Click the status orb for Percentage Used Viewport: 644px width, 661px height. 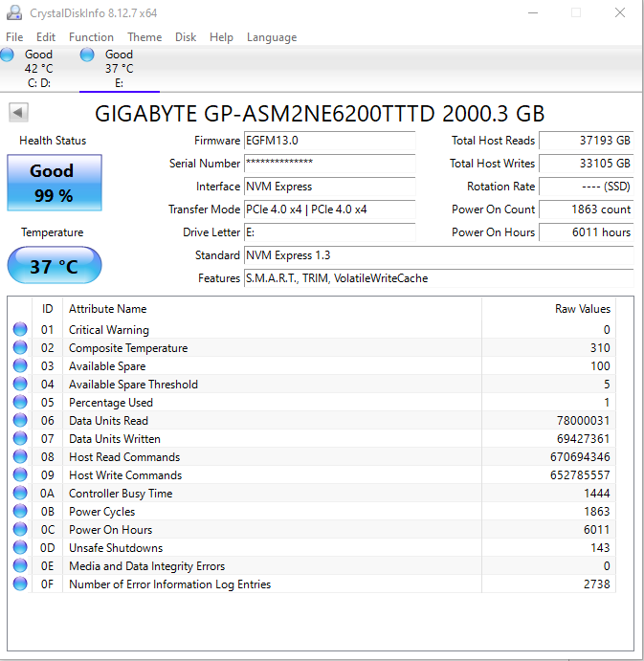click(x=20, y=402)
